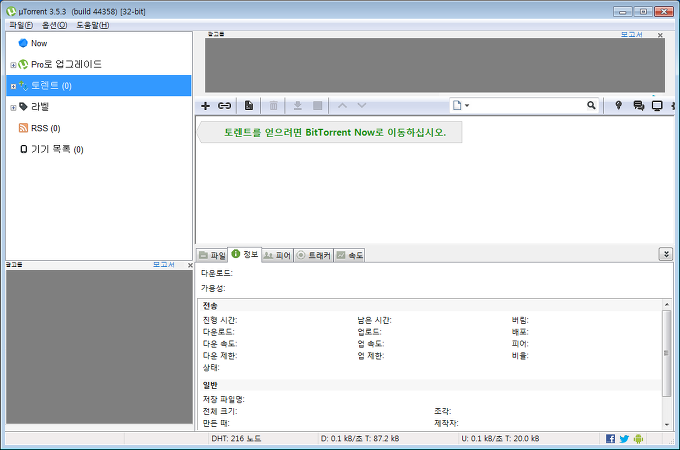Click into the search input field

pyautogui.click(x=528, y=105)
